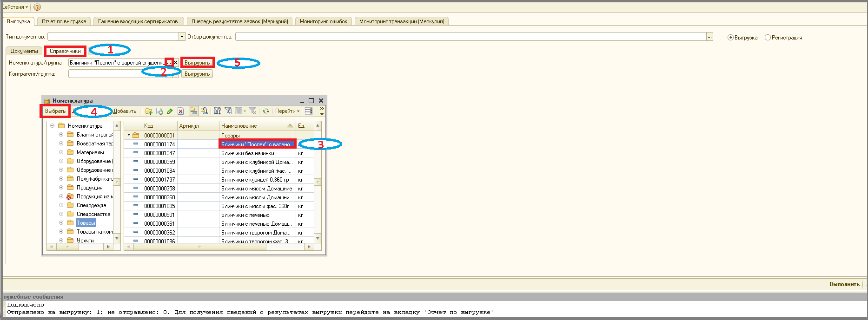Open the list settings icon

309,111
